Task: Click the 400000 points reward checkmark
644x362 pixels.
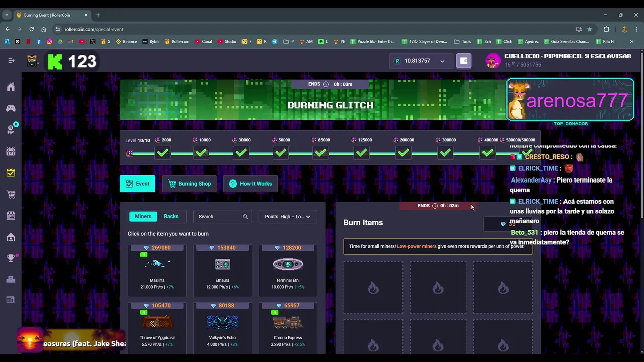Action: (x=487, y=153)
